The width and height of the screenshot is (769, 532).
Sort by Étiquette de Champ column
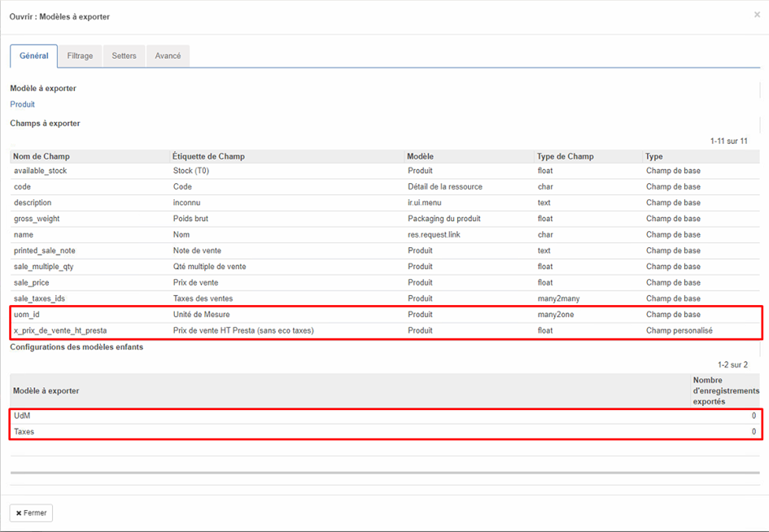pos(208,156)
